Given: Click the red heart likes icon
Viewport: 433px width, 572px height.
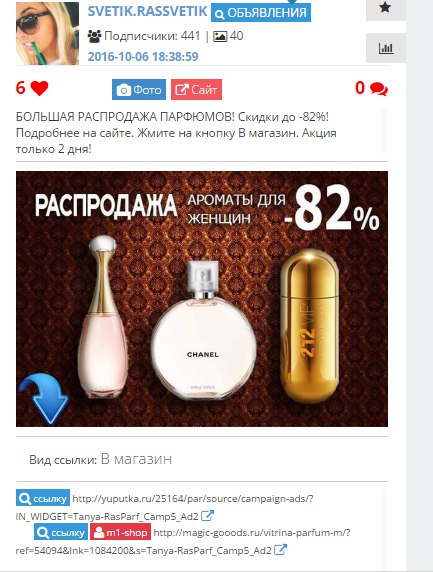Looking at the screenshot, I should coord(39,88).
